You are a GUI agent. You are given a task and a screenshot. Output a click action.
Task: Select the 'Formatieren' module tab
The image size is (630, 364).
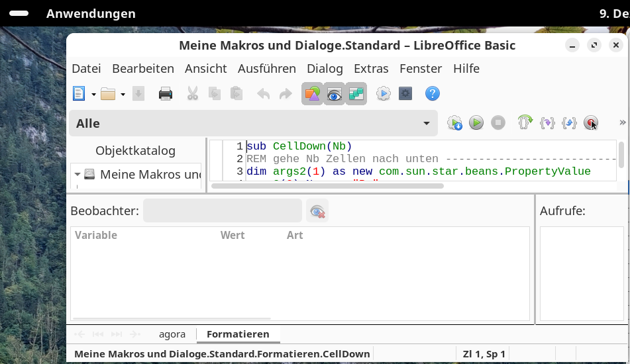tap(238, 334)
